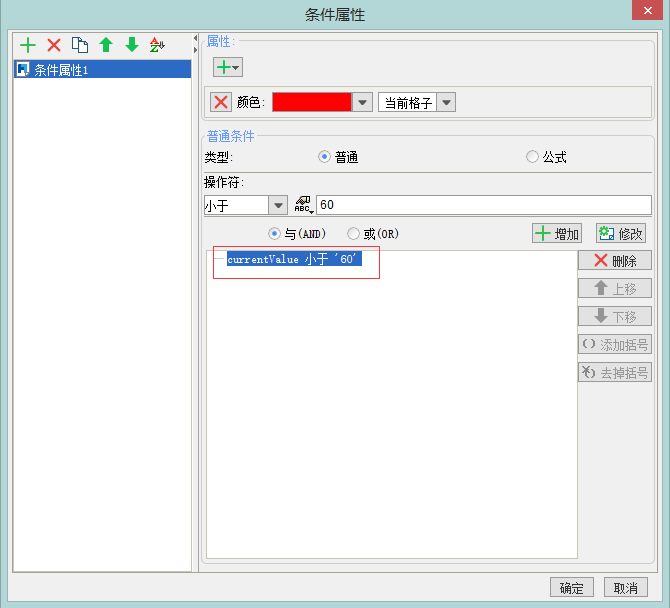Expand the color picker dropdown arrow
670x608 pixels.
tap(362, 102)
